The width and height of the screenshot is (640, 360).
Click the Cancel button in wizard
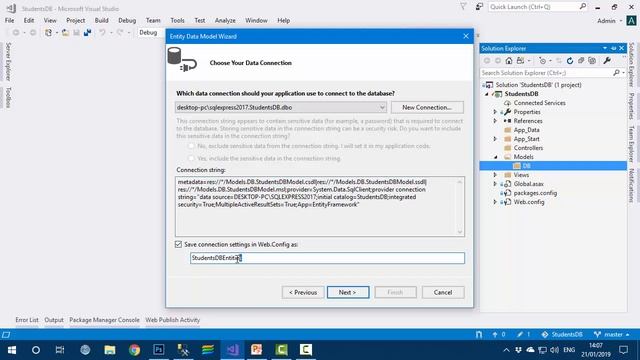click(x=443, y=292)
